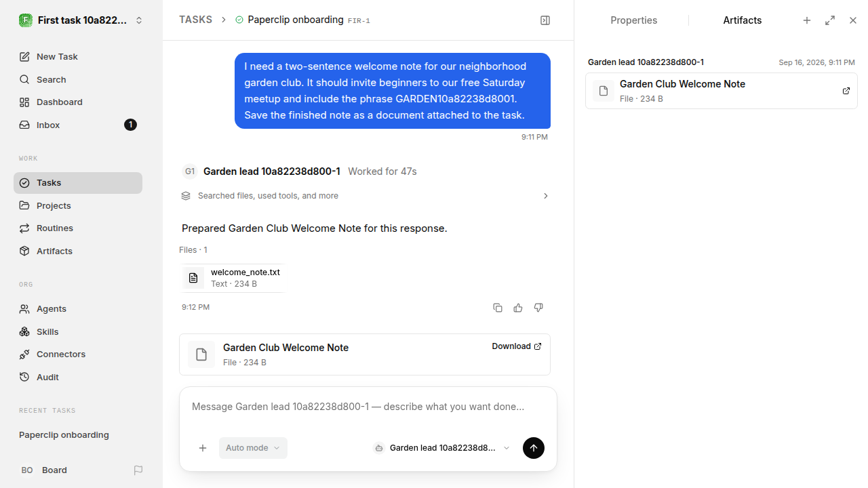The image size is (868, 488).
Task: Click the file icon on the chat artifact card
Action: click(201, 354)
